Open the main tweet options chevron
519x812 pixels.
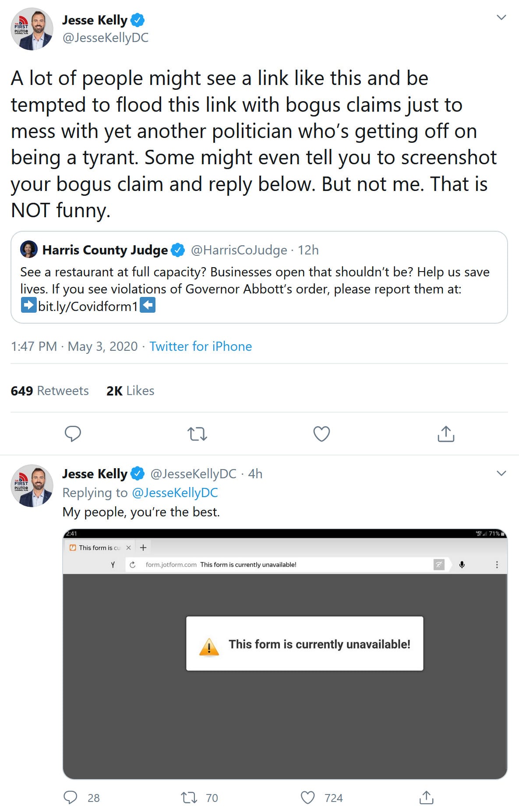coord(501,18)
